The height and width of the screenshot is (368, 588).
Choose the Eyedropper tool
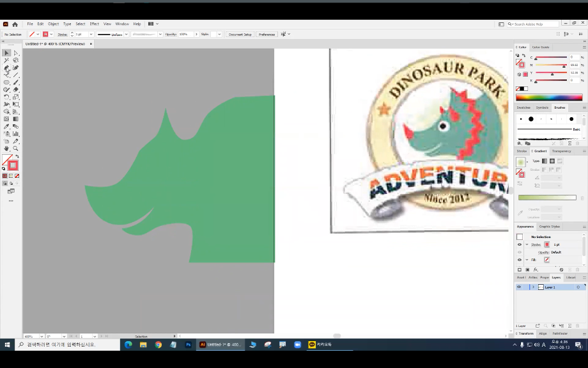click(x=6, y=127)
